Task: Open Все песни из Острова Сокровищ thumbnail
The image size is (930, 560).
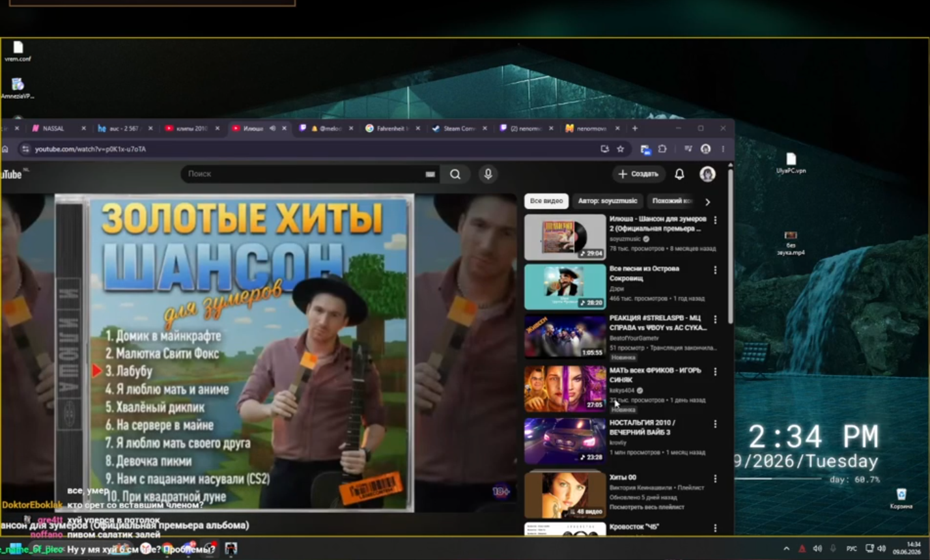Action: point(565,287)
